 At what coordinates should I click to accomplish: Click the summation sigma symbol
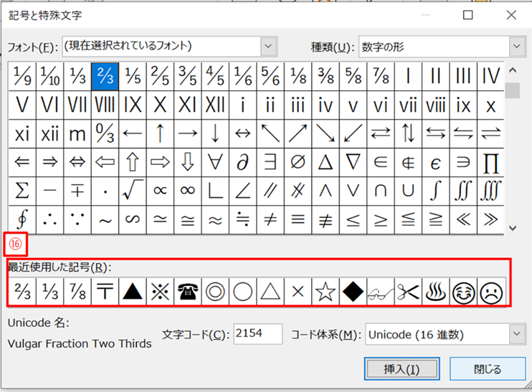click(22, 191)
